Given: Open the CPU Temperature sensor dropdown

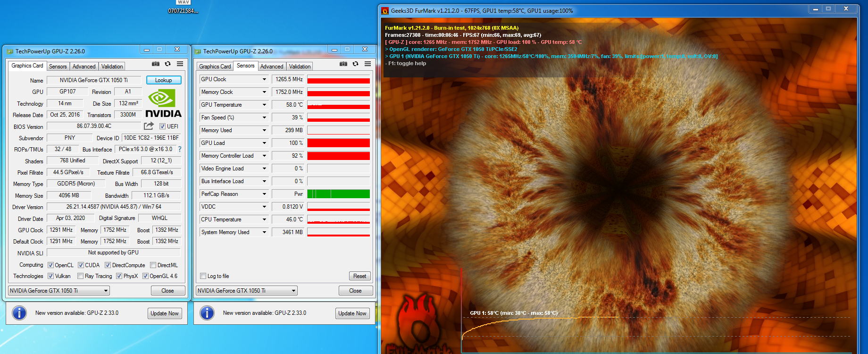Looking at the screenshot, I should 264,219.
